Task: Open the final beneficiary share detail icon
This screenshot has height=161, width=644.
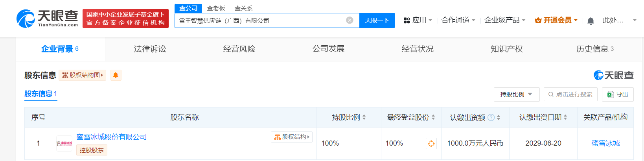Action: pos(431,144)
